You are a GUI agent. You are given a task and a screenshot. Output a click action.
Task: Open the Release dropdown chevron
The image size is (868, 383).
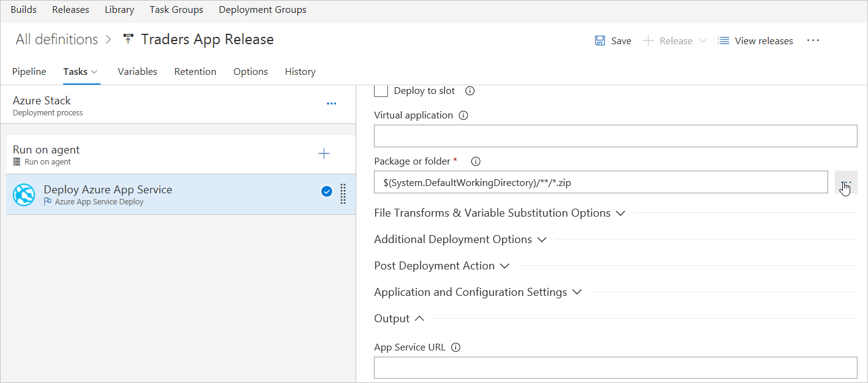click(x=702, y=41)
